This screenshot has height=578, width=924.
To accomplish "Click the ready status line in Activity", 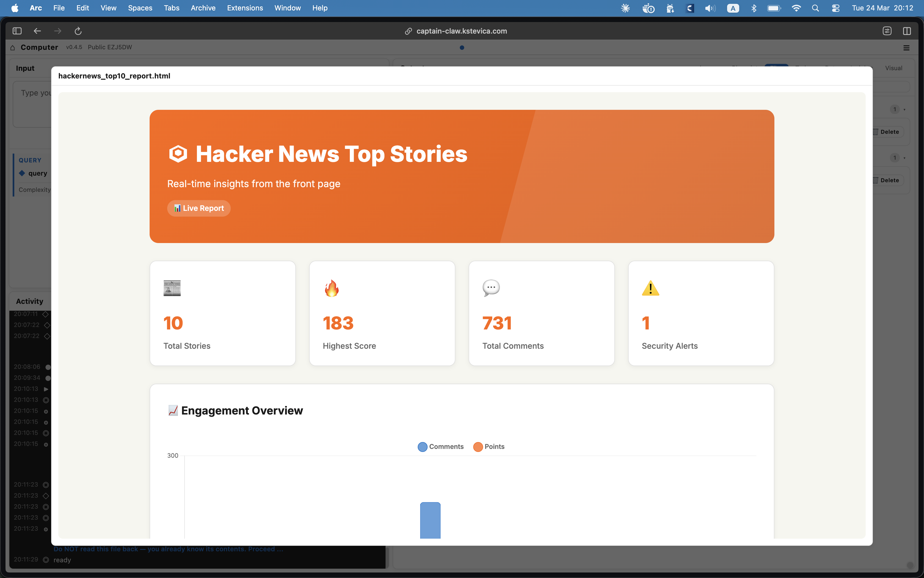I will point(62,560).
